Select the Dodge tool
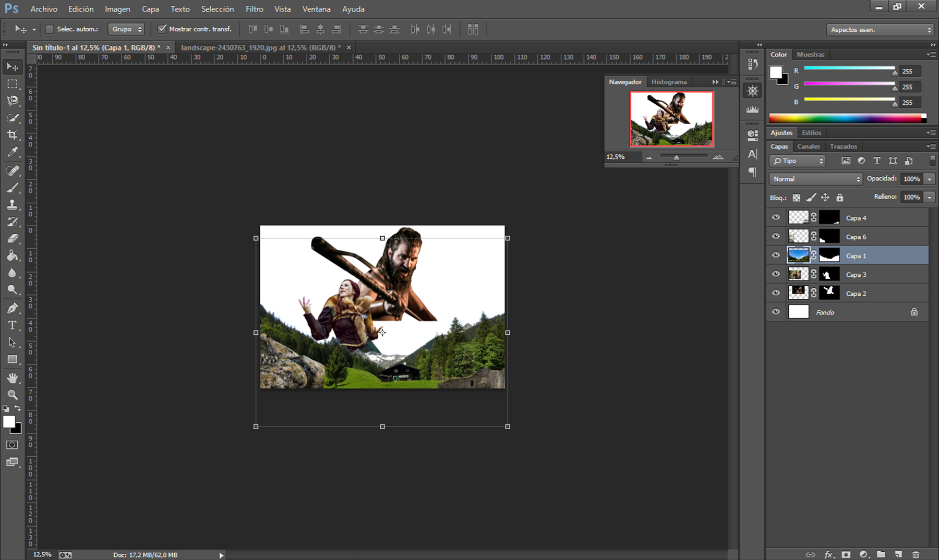The image size is (939, 560). [13, 290]
